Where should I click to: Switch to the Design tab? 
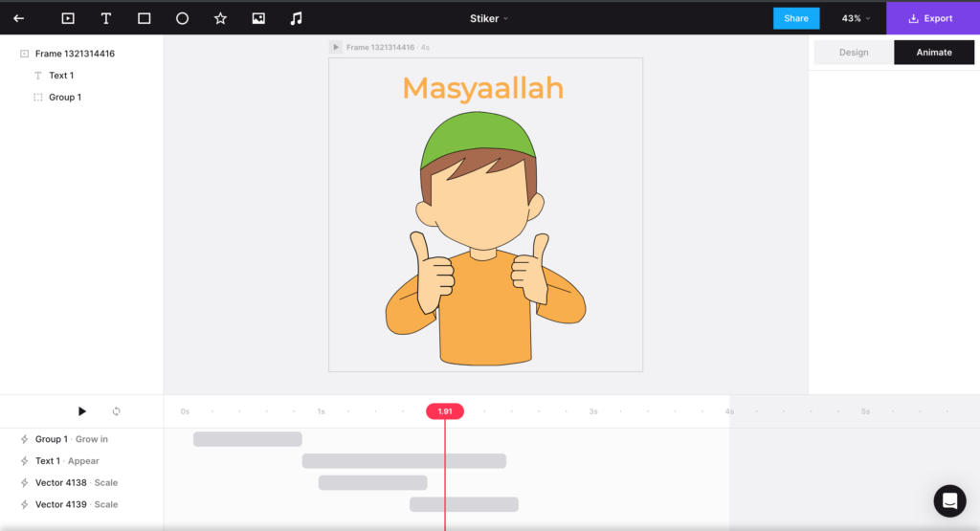[853, 53]
